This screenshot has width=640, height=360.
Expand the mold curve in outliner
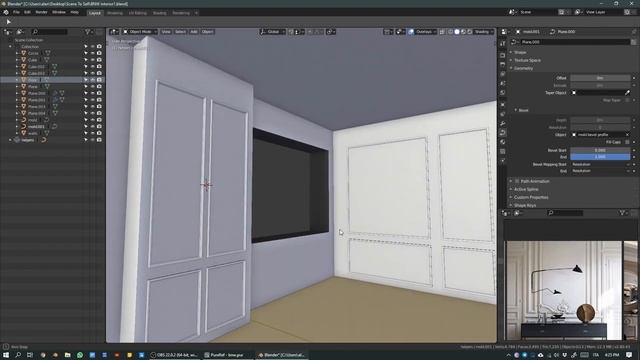tap(17, 120)
